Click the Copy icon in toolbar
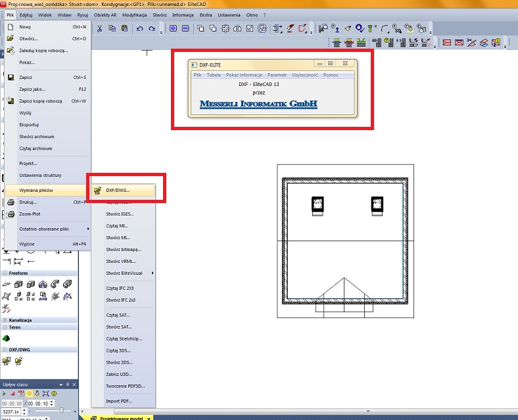This screenshot has width=518, height=420. click(112, 28)
